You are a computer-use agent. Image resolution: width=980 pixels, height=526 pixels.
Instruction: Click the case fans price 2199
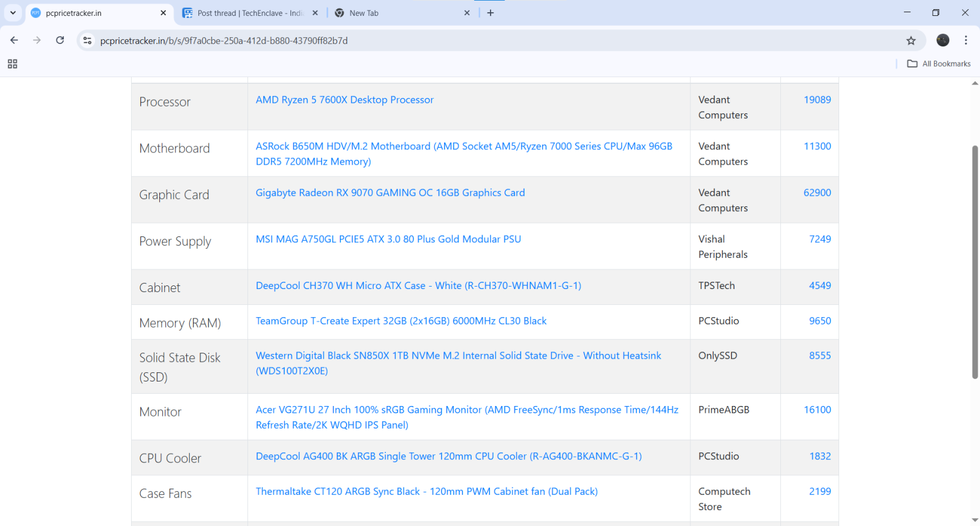(820, 491)
